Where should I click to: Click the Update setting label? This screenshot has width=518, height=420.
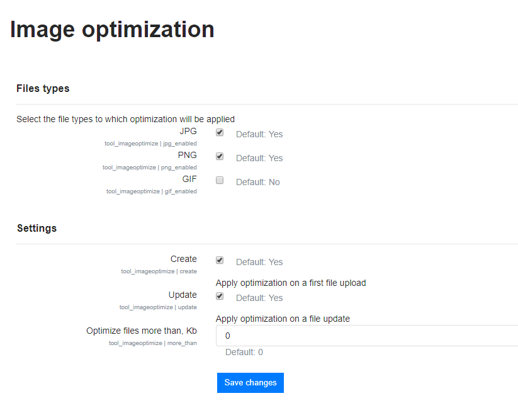pos(183,295)
